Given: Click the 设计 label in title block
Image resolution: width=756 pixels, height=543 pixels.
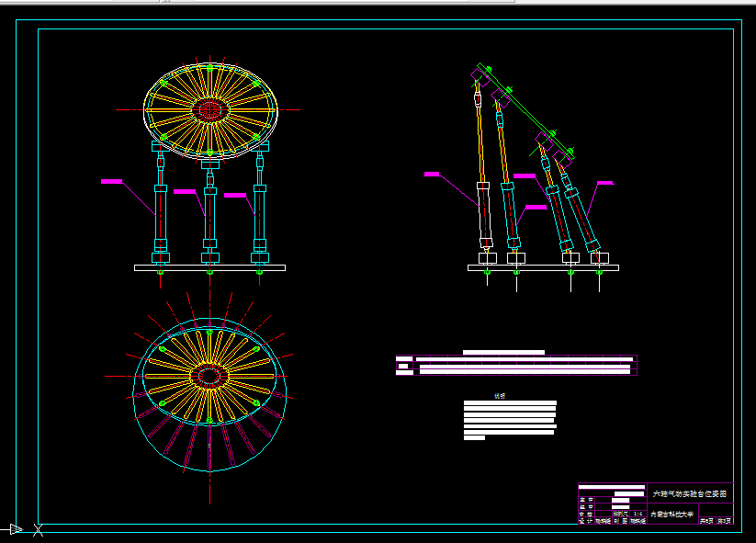Looking at the screenshot, I should point(586,521).
